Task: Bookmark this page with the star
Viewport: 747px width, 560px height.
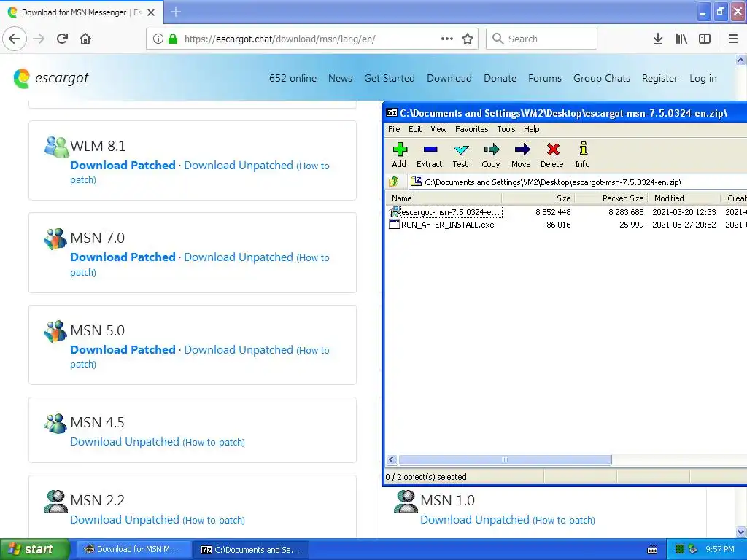Action: (468, 39)
